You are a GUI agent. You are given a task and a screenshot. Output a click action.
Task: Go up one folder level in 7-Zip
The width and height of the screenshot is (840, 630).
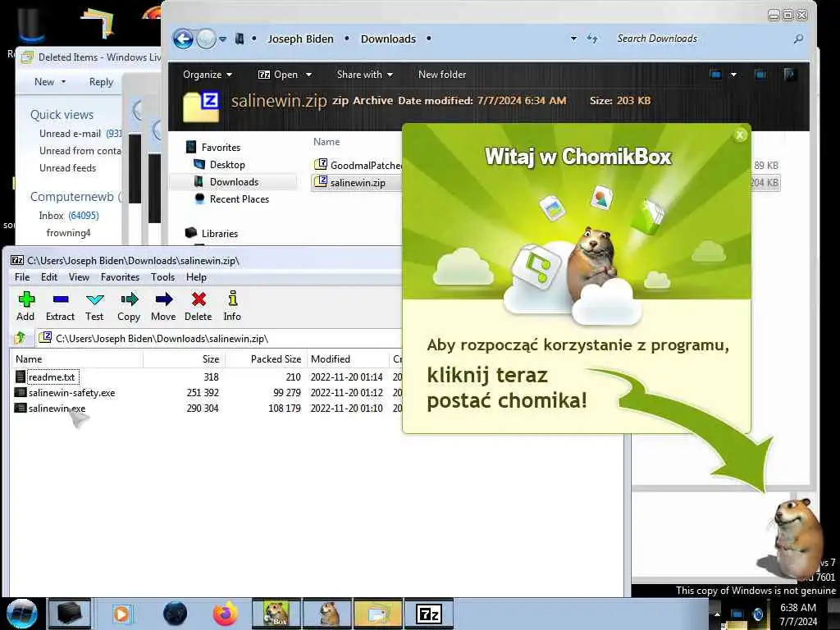(x=21, y=338)
